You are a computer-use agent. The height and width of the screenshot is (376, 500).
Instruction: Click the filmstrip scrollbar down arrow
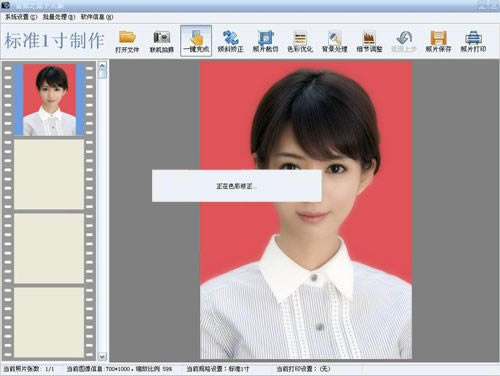(x=102, y=357)
